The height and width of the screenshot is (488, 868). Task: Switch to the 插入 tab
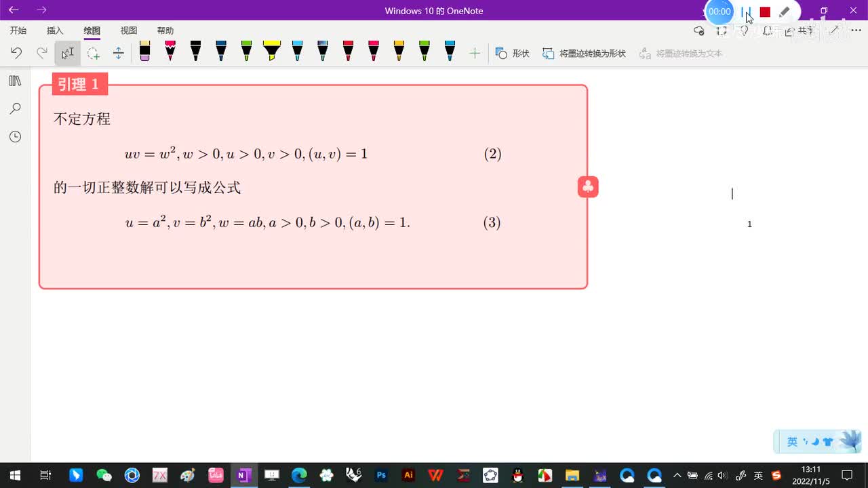pyautogui.click(x=55, y=30)
